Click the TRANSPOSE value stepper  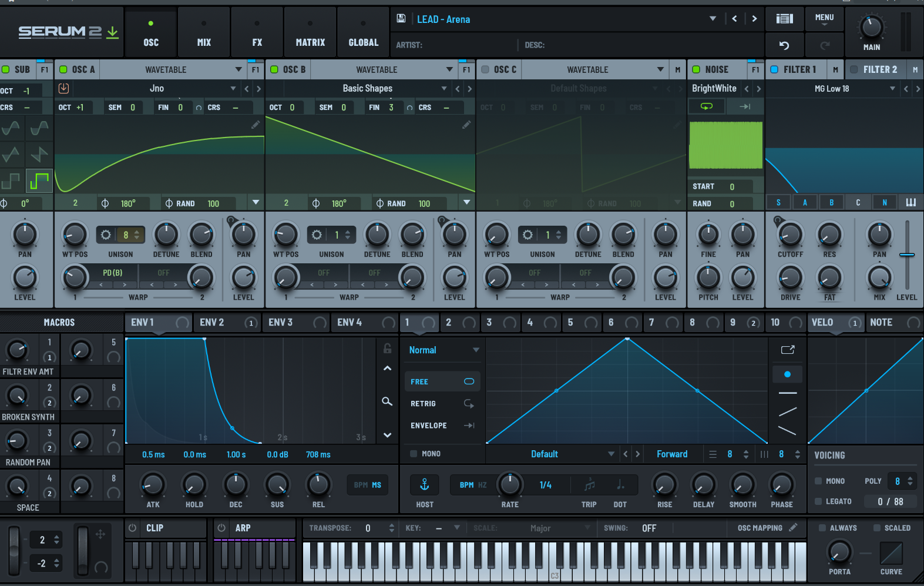click(392, 528)
